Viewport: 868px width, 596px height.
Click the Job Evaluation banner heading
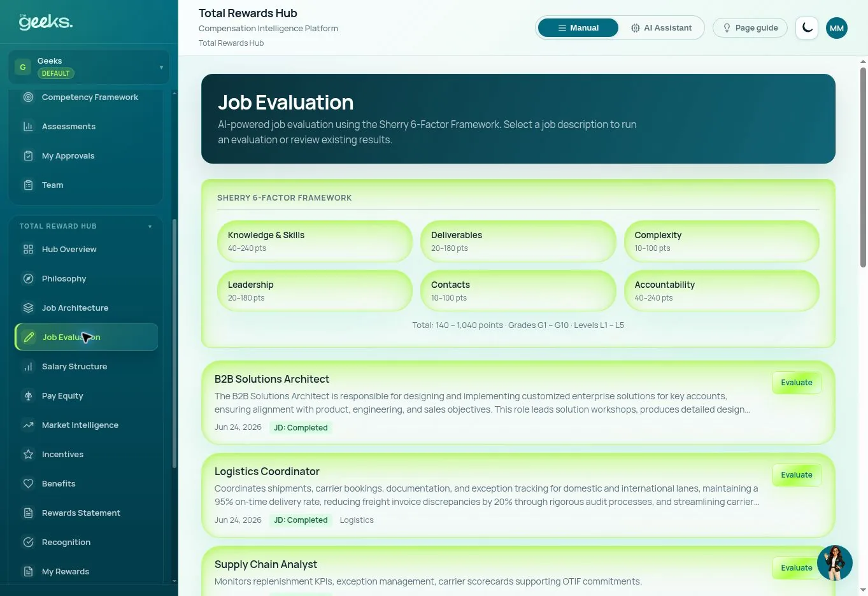285,103
